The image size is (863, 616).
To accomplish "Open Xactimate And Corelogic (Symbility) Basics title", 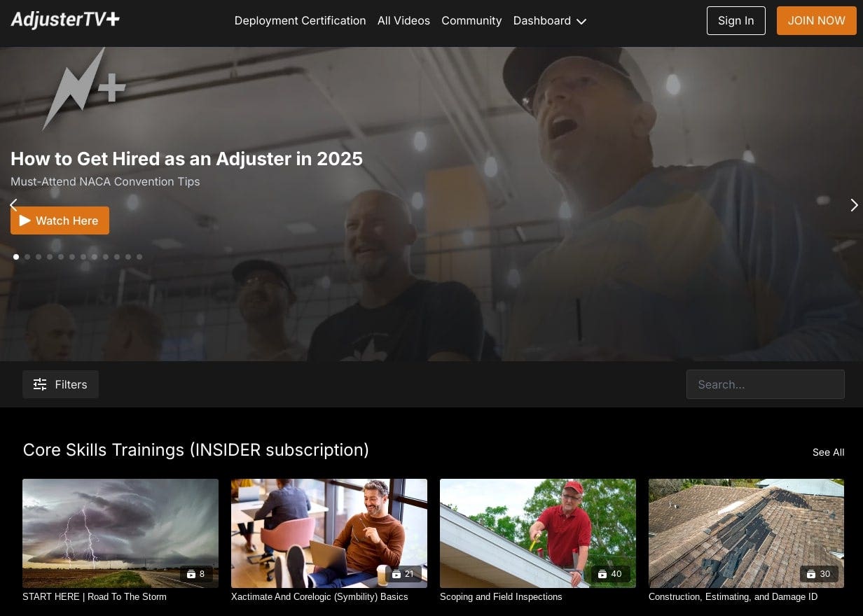I will (x=319, y=597).
